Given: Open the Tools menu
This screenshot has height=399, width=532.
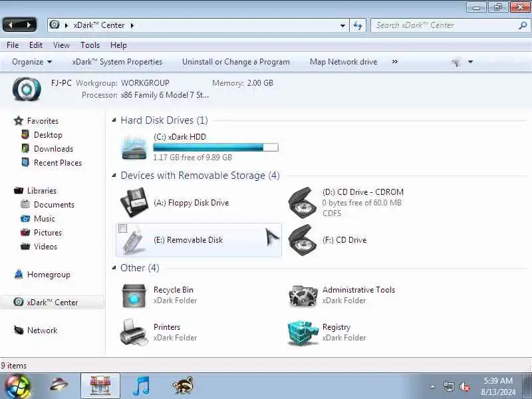Looking at the screenshot, I should coord(90,45).
